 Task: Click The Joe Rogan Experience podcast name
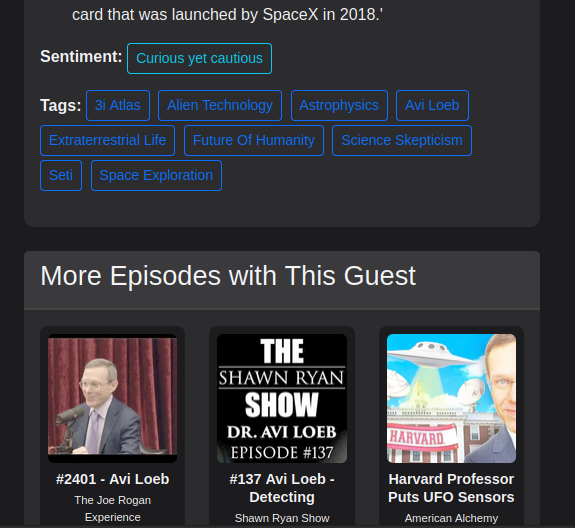click(113, 509)
